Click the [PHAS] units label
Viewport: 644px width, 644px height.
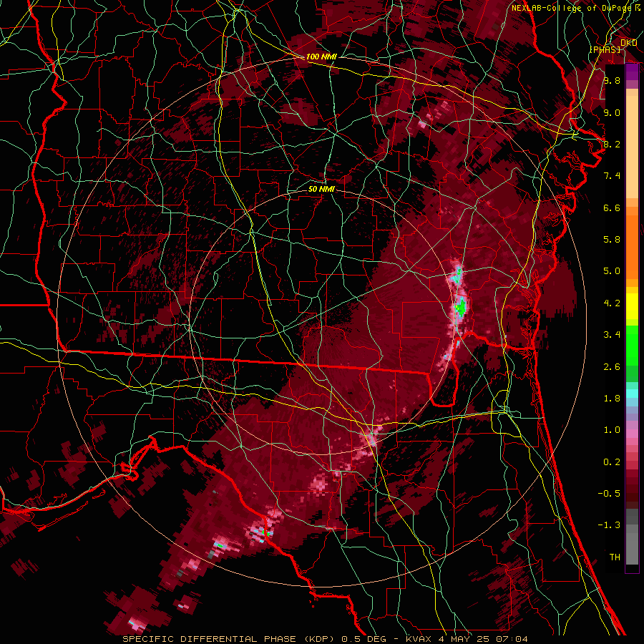pyautogui.click(x=605, y=49)
